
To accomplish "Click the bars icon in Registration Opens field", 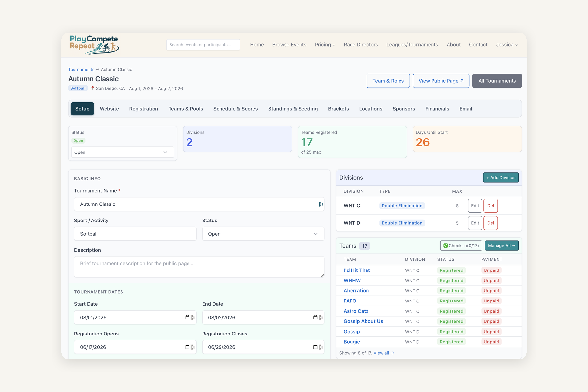I will tap(193, 347).
